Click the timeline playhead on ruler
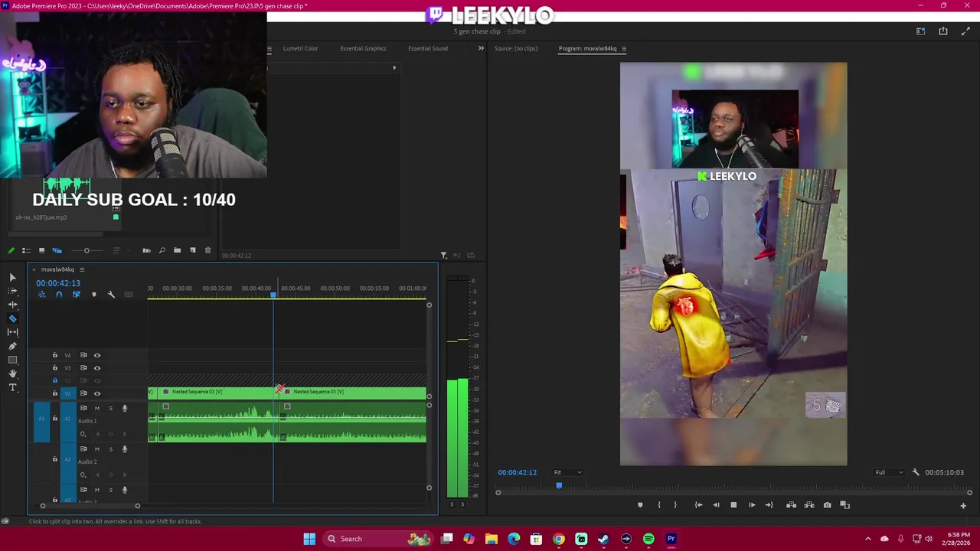Image resolution: width=980 pixels, height=551 pixels. click(x=273, y=295)
